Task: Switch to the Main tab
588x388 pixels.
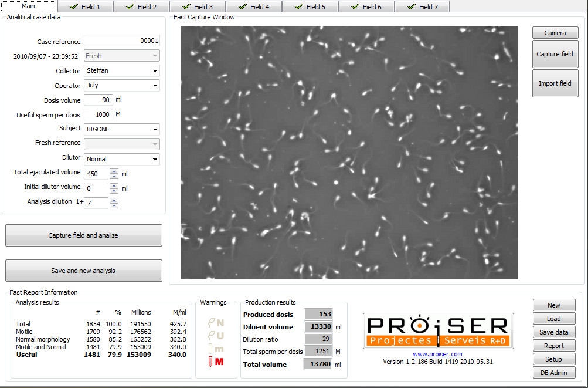Action: [x=29, y=6]
